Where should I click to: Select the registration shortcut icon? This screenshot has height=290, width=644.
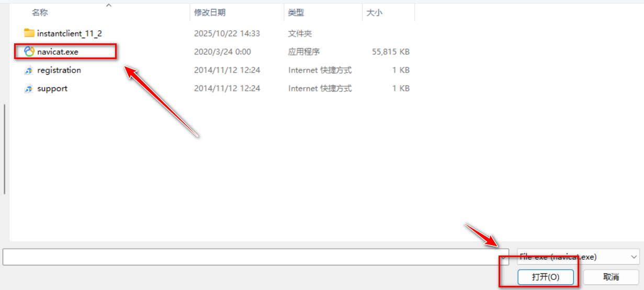(x=29, y=71)
